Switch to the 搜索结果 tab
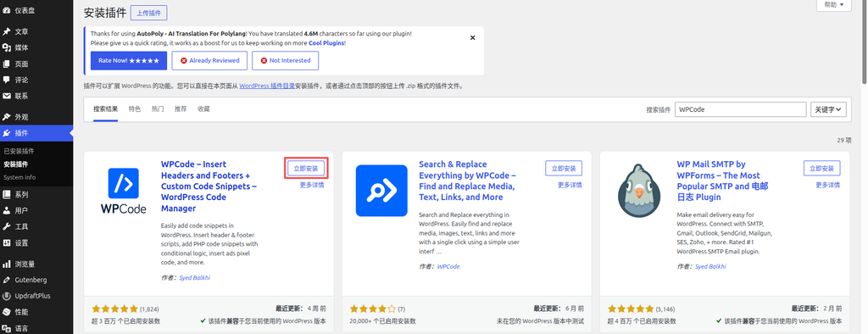This screenshot has height=334, width=868. [105, 109]
